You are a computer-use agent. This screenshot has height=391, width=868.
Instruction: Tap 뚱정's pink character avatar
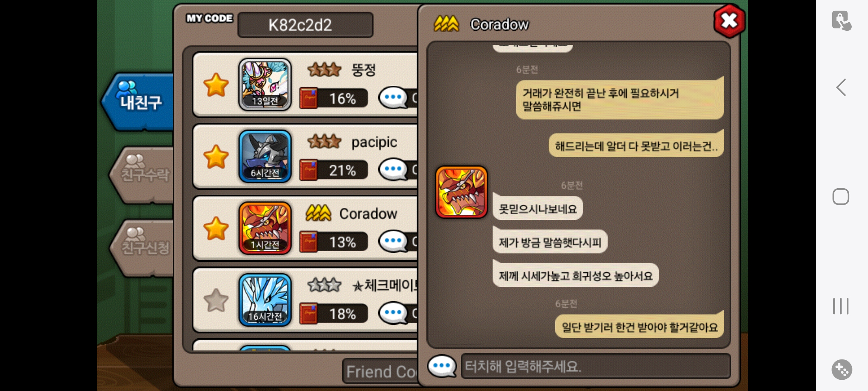tap(265, 84)
